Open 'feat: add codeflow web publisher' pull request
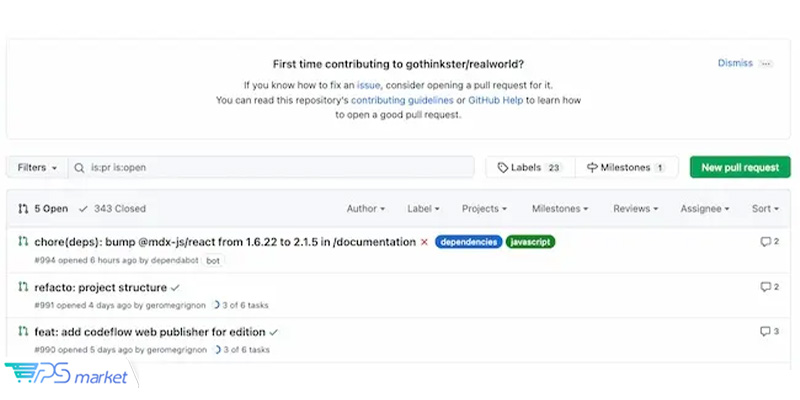 click(150, 332)
